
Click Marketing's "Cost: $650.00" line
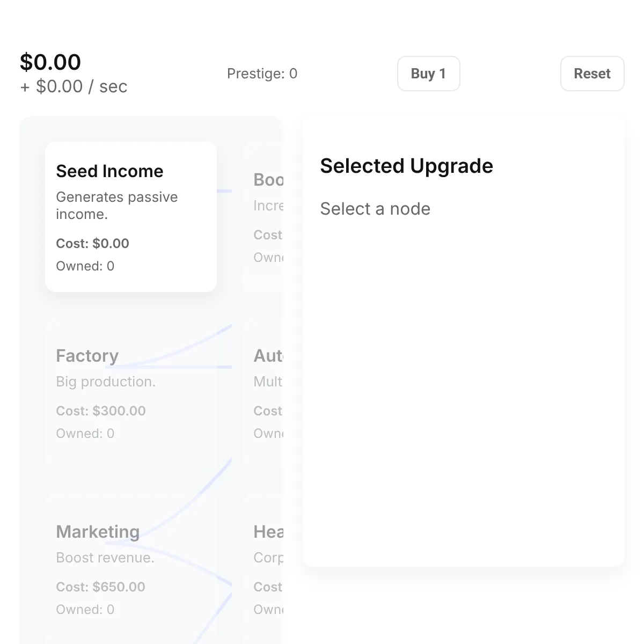(100, 587)
